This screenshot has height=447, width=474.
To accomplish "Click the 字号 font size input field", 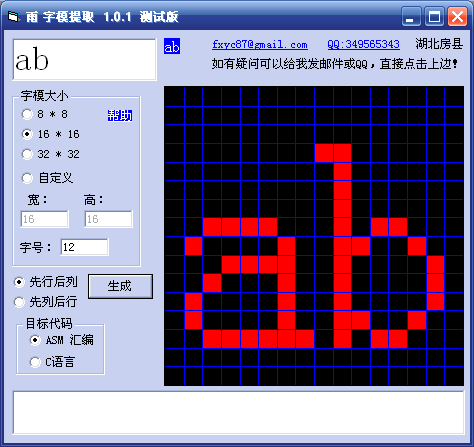I will (85, 247).
